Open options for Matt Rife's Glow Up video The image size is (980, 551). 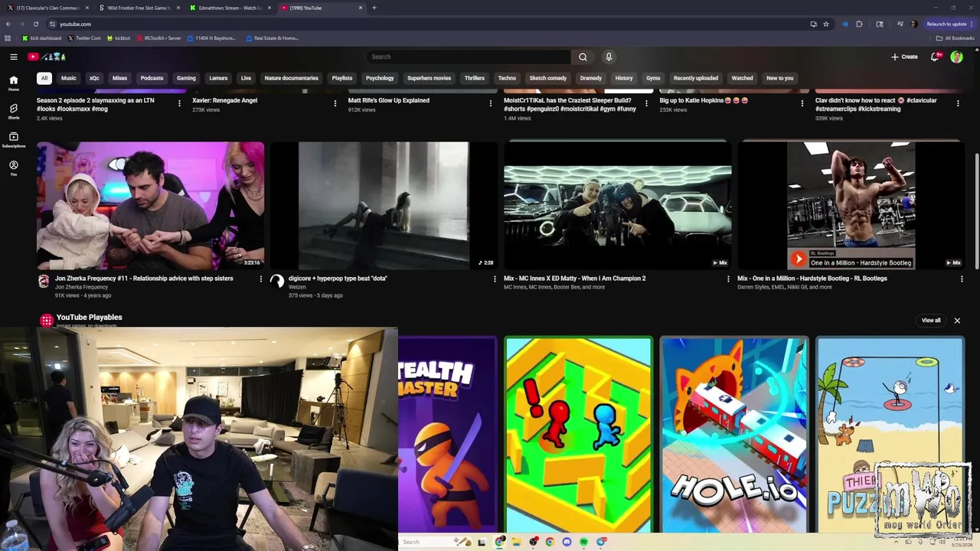(491, 103)
